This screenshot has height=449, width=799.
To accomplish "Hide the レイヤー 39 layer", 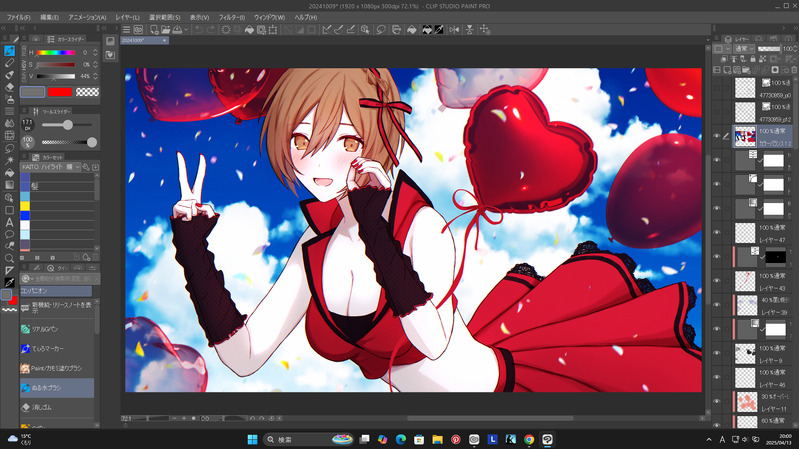I will pyautogui.click(x=716, y=305).
